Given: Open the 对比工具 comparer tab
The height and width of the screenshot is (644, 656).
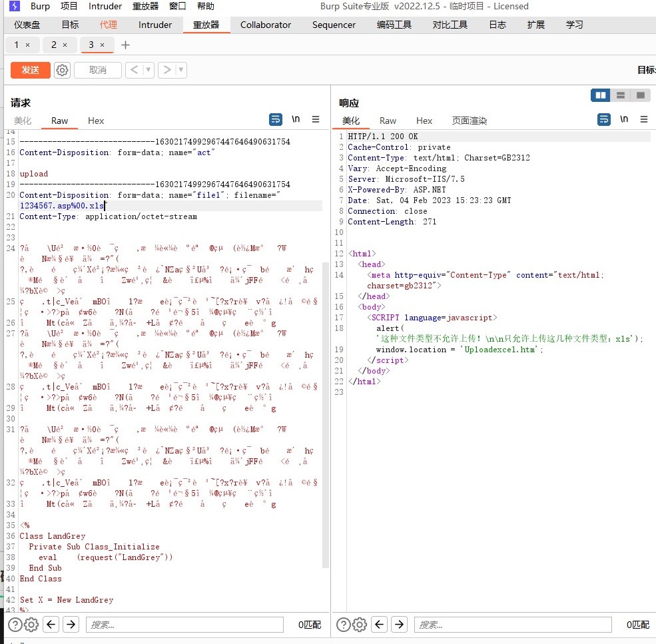Looking at the screenshot, I should (x=450, y=25).
